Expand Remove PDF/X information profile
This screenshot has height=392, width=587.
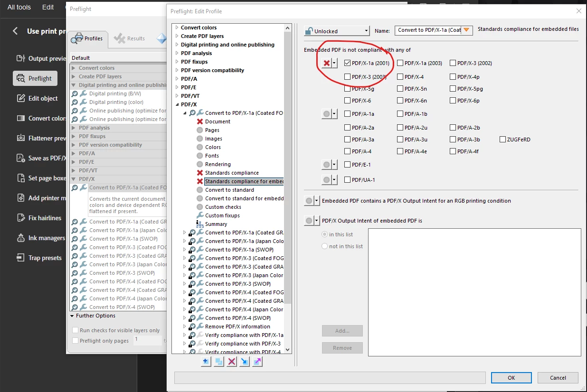pyautogui.click(x=185, y=327)
